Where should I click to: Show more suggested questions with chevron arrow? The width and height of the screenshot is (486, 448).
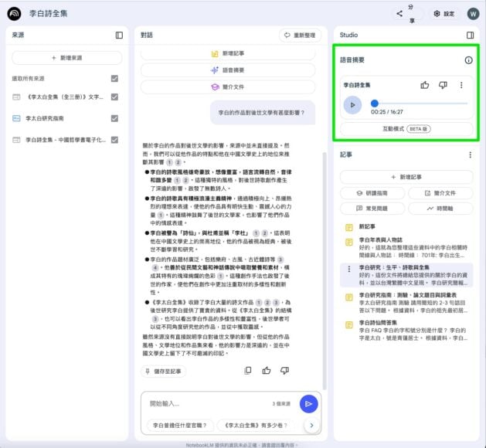click(x=311, y=425)
